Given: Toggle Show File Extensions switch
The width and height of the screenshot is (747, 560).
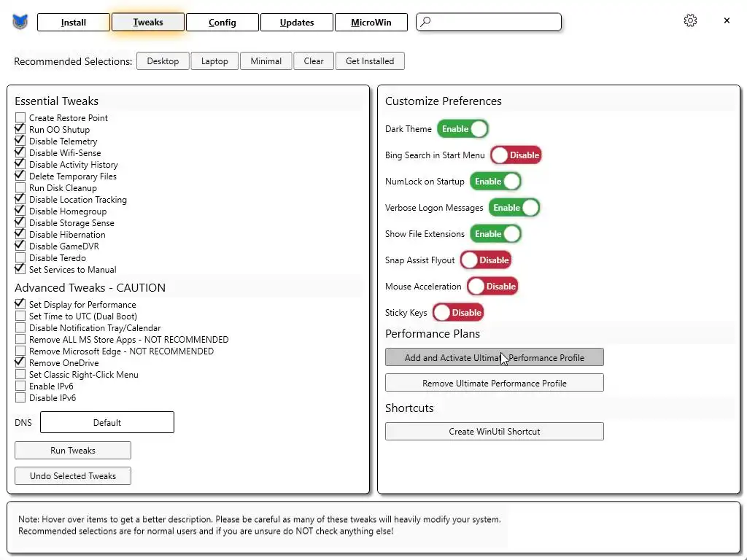Looking at the screenshot, I should click(495, 234).
